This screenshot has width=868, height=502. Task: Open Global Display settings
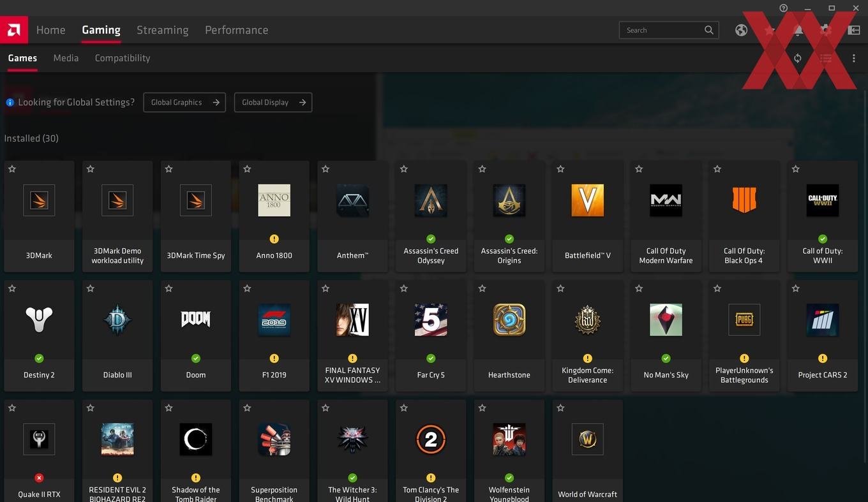click(273, 102)
